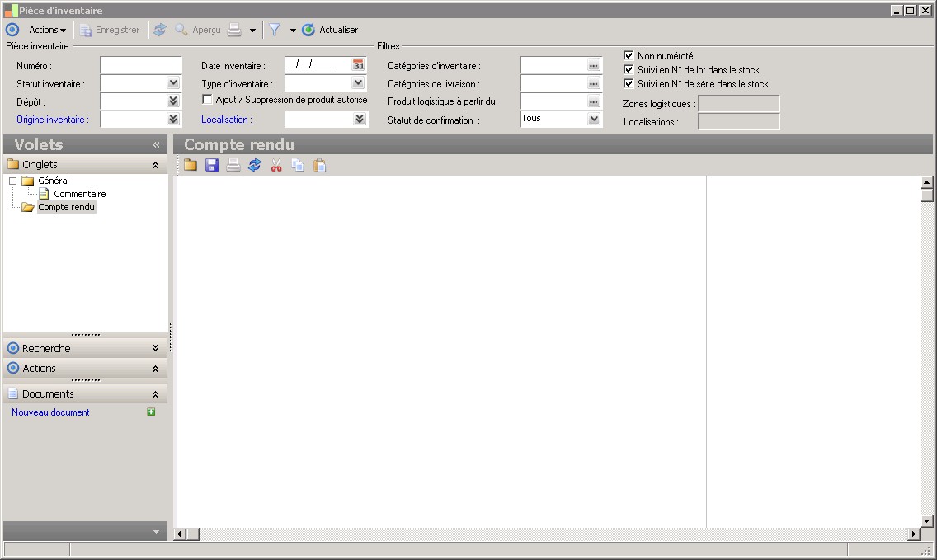Select the Compte rendu tree item
The image size is (937, 560).
coord(66,207)
